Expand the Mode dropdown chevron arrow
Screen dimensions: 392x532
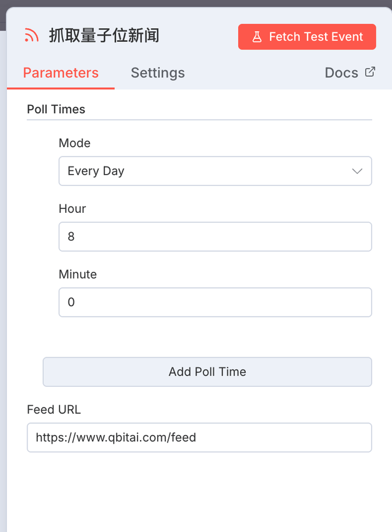357,171
